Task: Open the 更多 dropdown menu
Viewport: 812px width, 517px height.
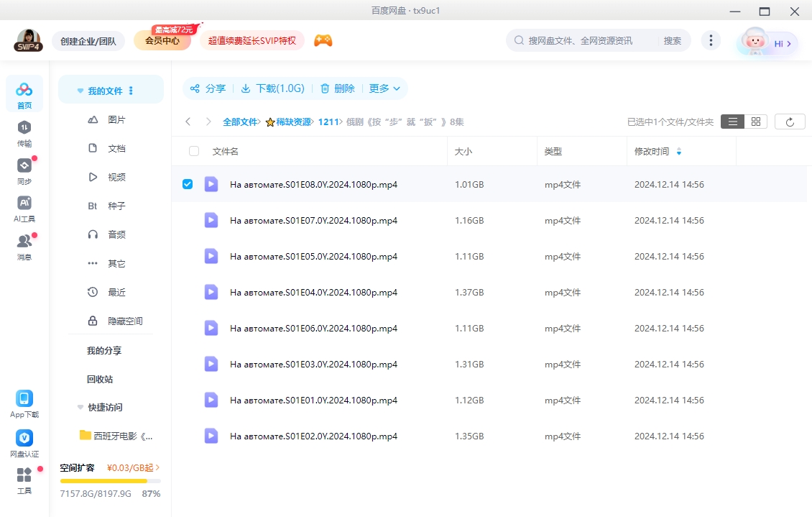Action: point(384,88)
